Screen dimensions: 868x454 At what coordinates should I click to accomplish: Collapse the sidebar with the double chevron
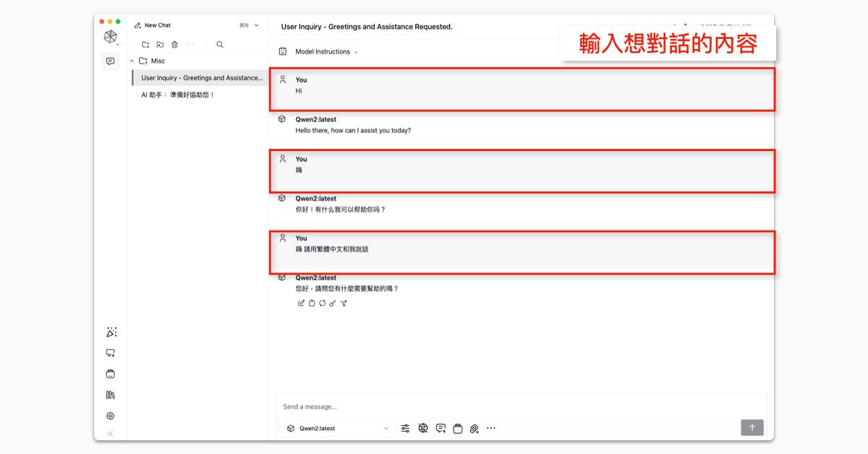[x=111, y=434]
